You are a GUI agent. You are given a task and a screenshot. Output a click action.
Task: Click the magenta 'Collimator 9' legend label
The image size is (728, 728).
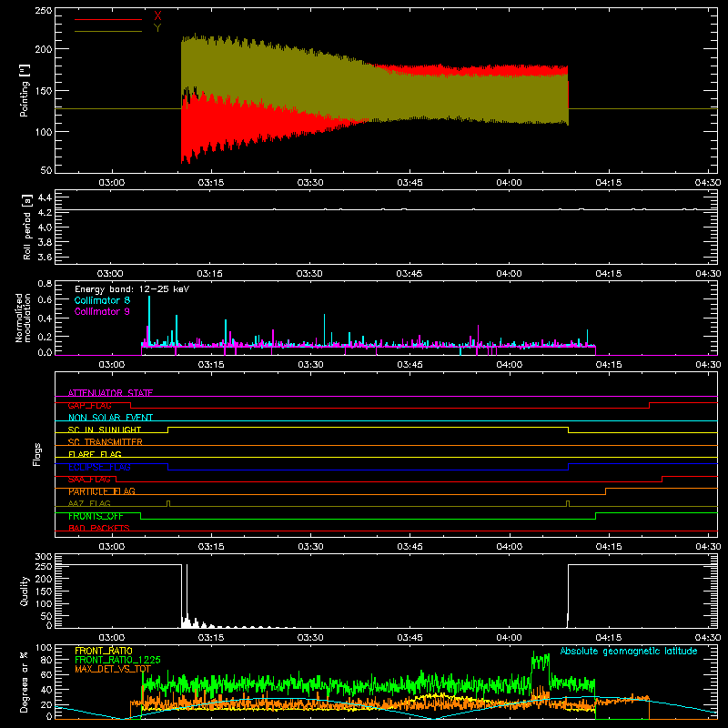click(x=102, y=311)
